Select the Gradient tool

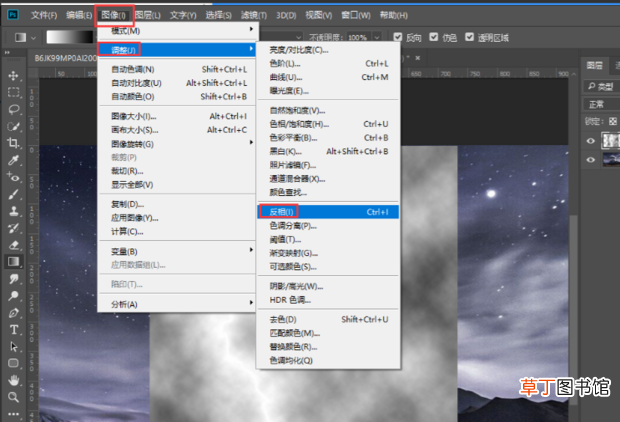point(13,261)
